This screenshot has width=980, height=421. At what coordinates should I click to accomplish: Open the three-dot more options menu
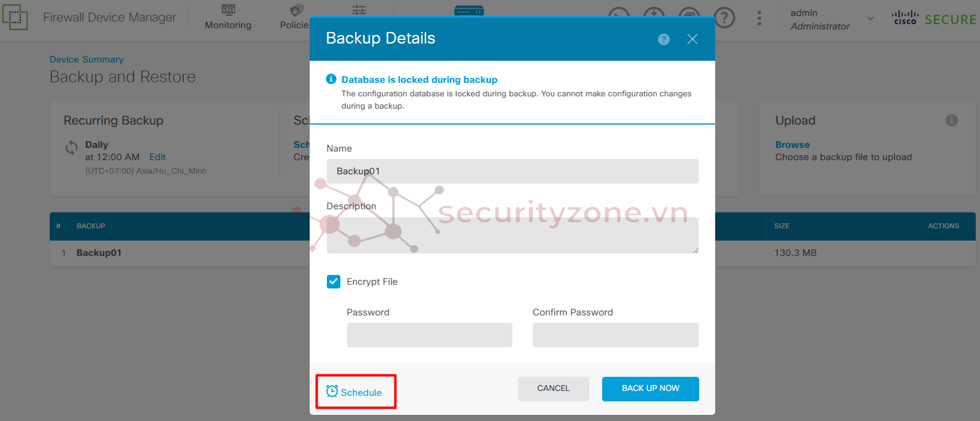(x=759, y=18)
